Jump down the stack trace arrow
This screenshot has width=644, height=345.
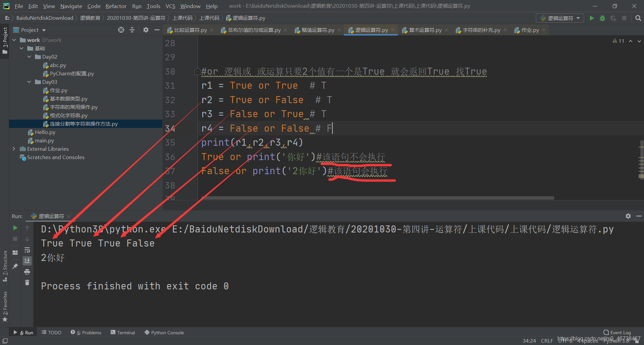tap(27, 239)
